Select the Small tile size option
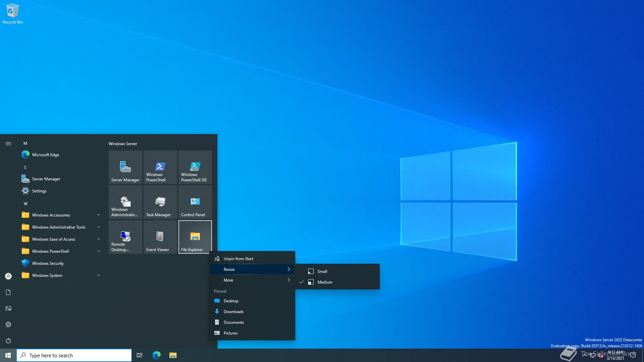 (x=337, y=271)
